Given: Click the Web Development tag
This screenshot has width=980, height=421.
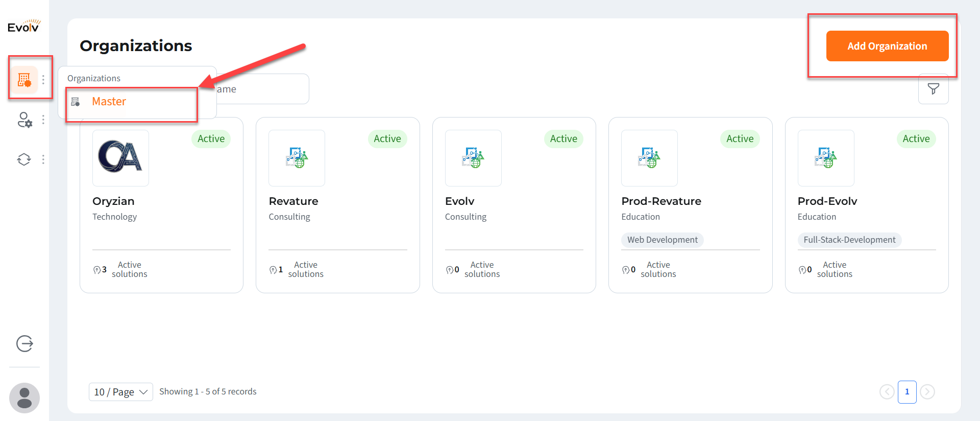Looking at the screenshot, I should tap(663, 240).
